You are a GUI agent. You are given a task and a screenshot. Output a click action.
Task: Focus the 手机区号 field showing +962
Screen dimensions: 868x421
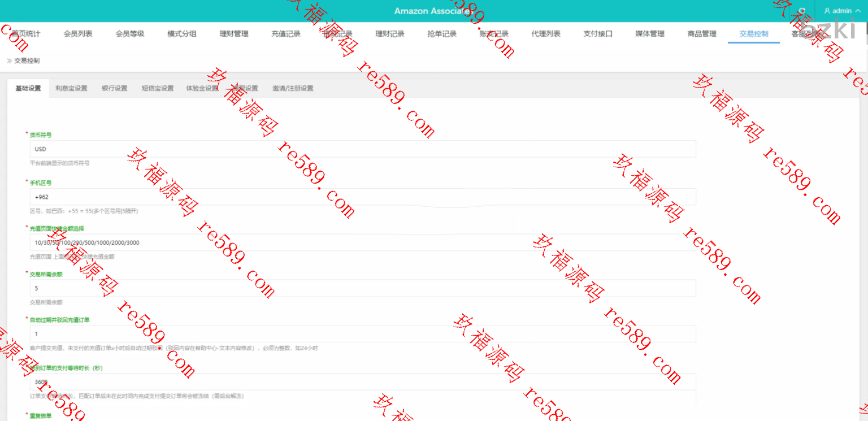point(362,197)
